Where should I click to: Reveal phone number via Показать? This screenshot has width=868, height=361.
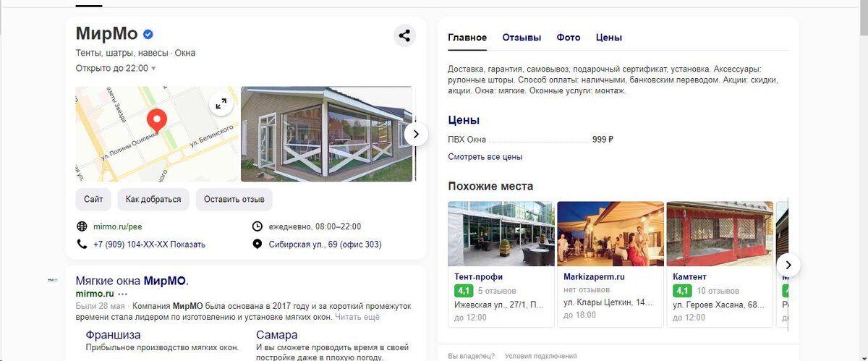pos(188,245)
